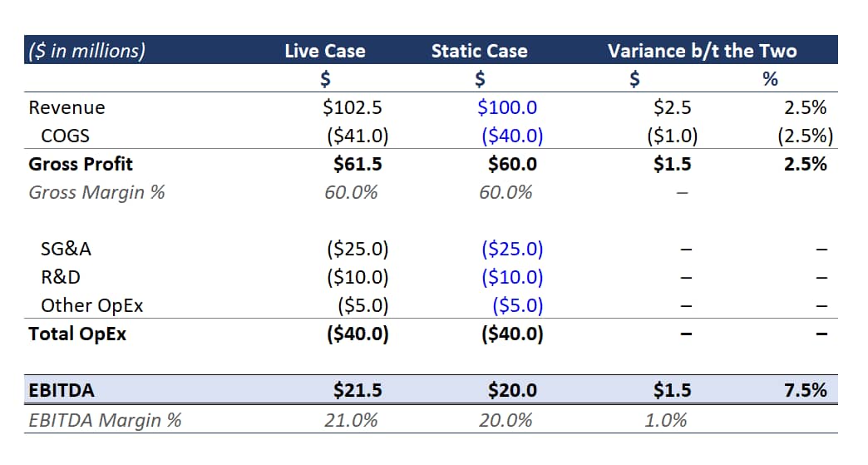Click Static Case revenue value $100.0
Viewport: 868px width, 465px height.
507,107
